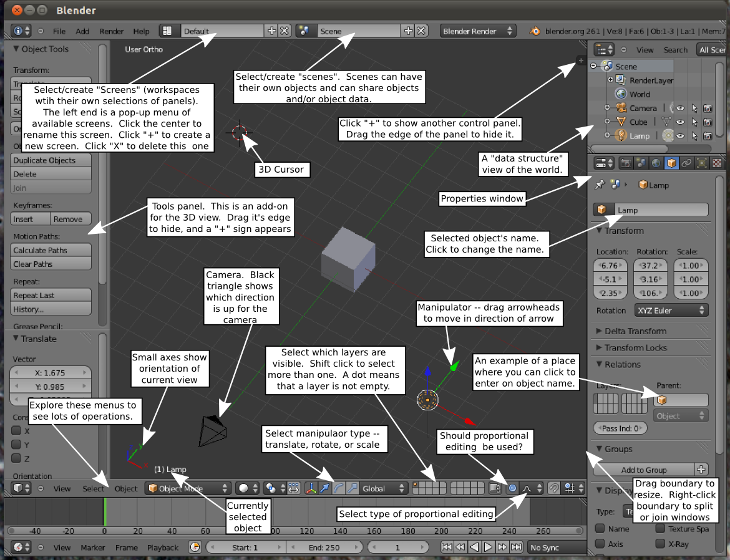Click the snap magnet icon
Viewport: 730px width, 560px height.
click(x=553, y=488)
